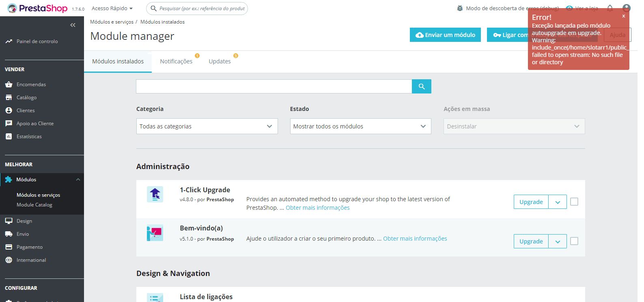The width and height of the screenshot is (644, 302).
Task: Click the Apoio ao Cliente chat icon
Action: (9, 124)
